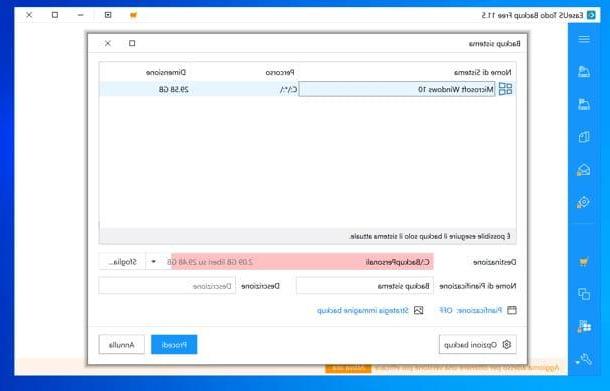Click the EaseUS logo in title bar
This screenshot has width=610, height=391.
pos(591,15)
